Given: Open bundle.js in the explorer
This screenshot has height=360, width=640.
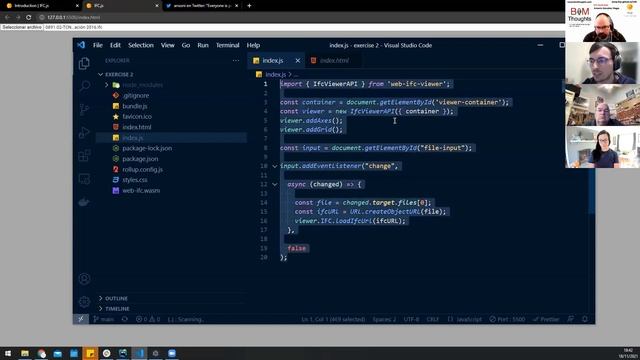Looking at the screenshot, I should 135,106.
